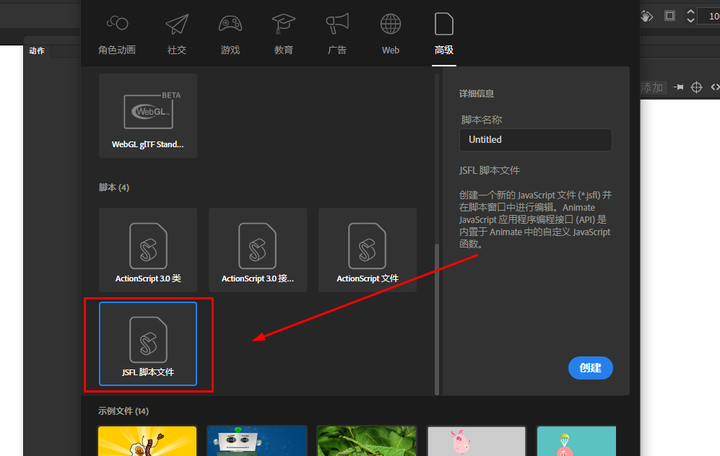Open the robot sample file thumbnail
The width and height of the screenshot is (720, 456).
click(x=257, y=441)
